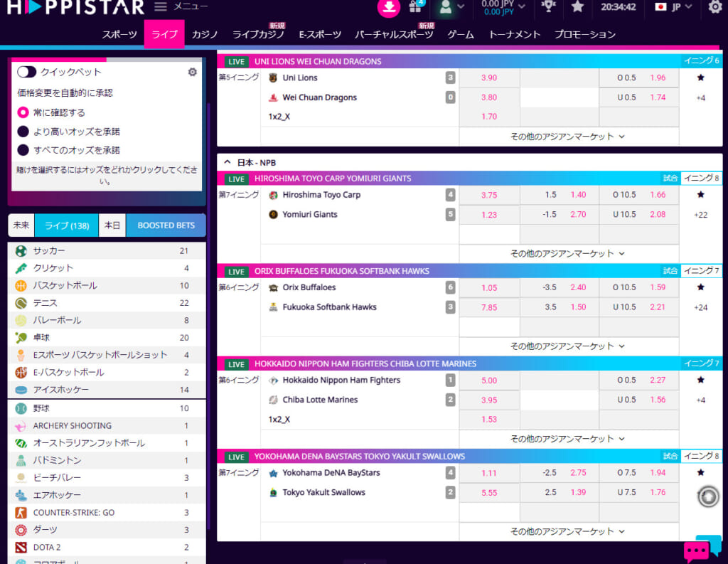Select すべてのオッズを承諾 radio option
The image size is (728, 564).
click(x=23, y=150)
